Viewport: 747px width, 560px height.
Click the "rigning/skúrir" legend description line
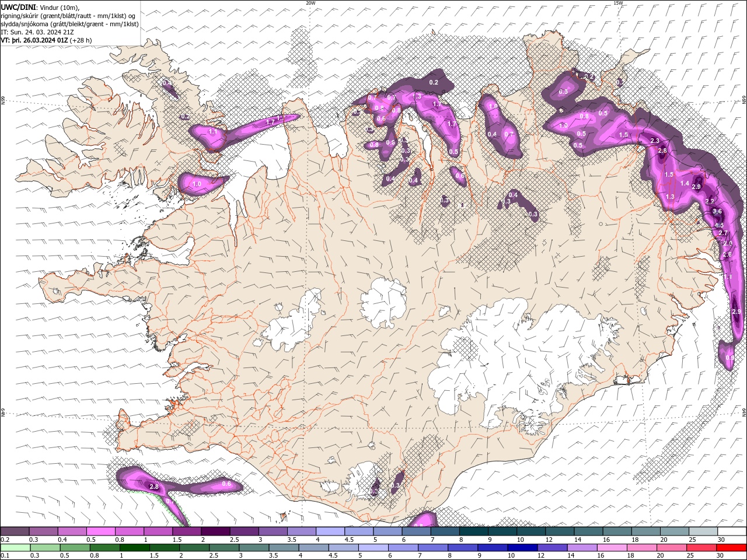point(68,16)
